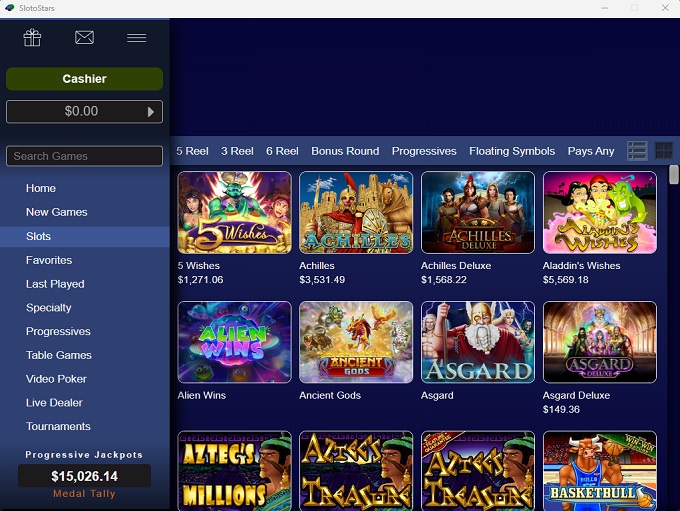
Task: Open the Alien Wins game icon
Action: point(234,343)
